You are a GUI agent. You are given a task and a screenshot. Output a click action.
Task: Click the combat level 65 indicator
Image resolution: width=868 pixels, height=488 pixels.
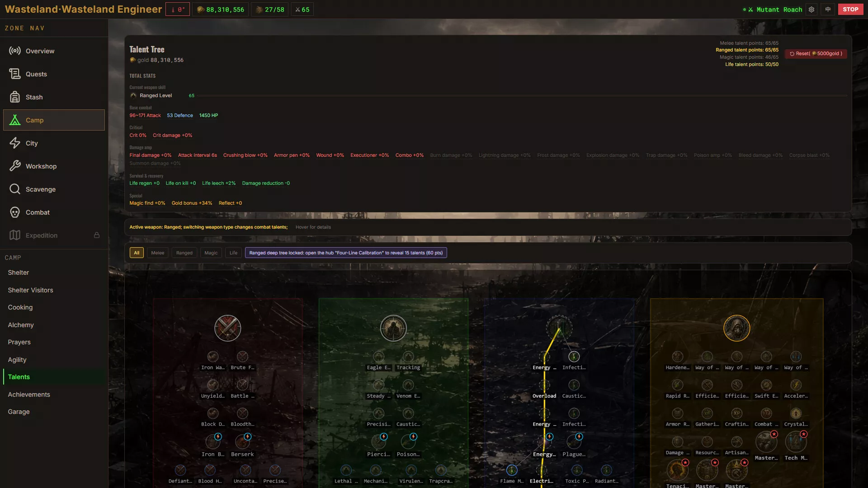point(302,9)
